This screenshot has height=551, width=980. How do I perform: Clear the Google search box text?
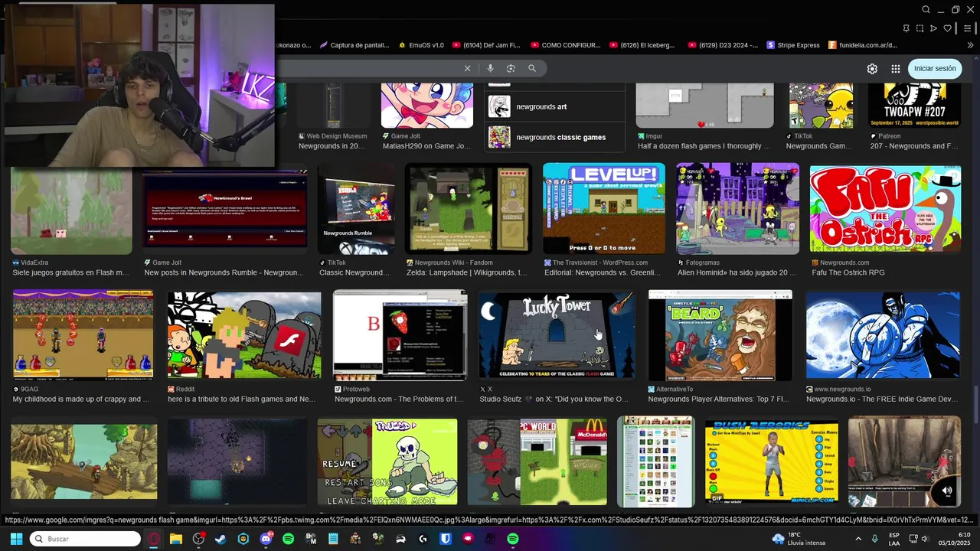tap(467, 68)
